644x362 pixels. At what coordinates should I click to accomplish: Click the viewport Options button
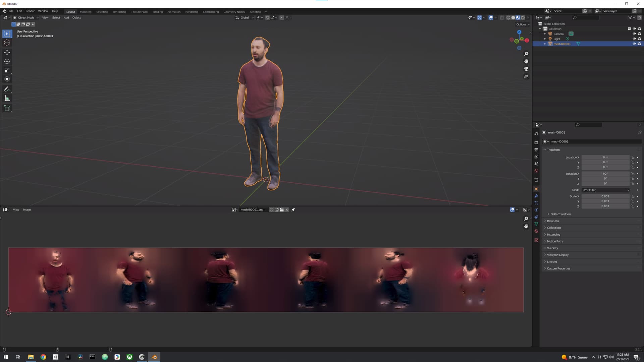pyautogui.click(x=523, y=24)
